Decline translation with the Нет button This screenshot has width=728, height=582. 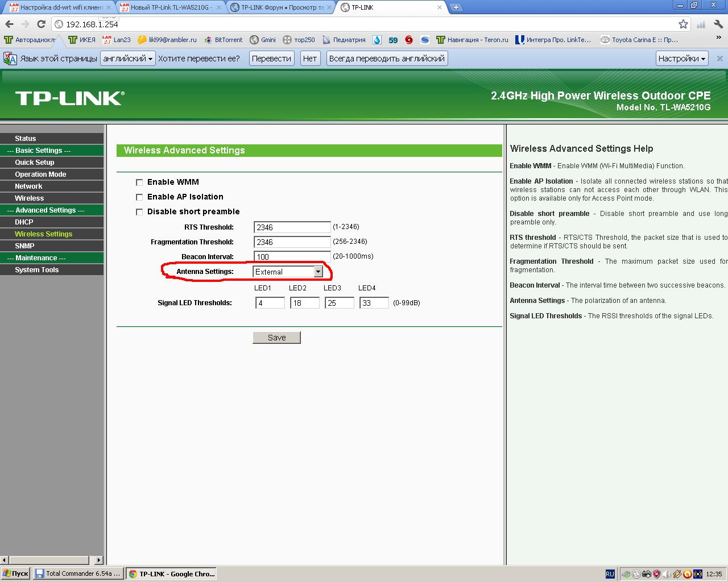click(310, 59)
